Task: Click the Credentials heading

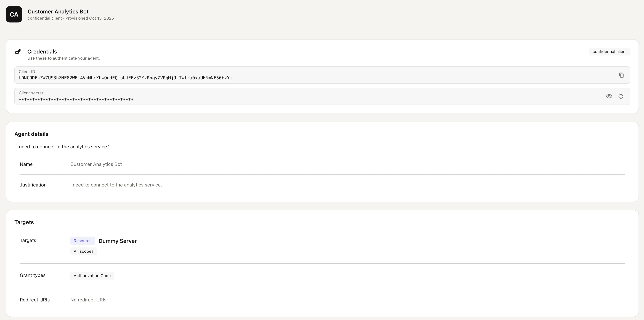Action: pos(42,52)
